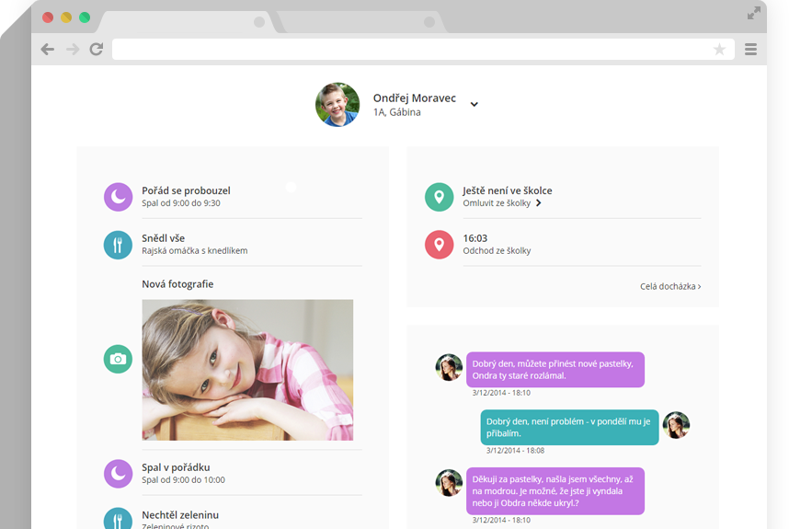The image size is (812, 529).
Task: Select the message about nové pastelky
Action: (555, 370)
